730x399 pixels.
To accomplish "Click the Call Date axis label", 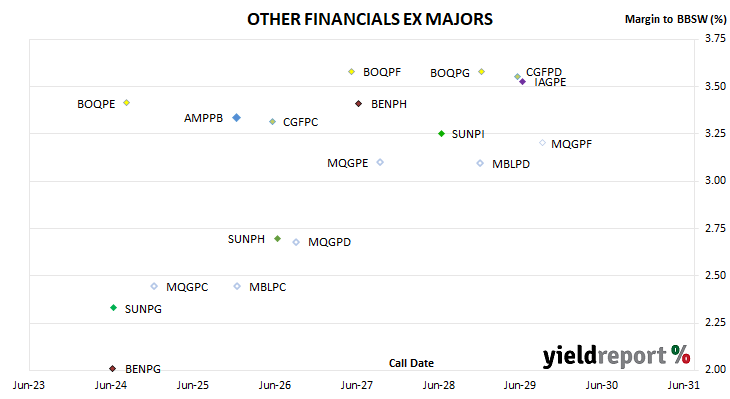I will click(411, 363).
